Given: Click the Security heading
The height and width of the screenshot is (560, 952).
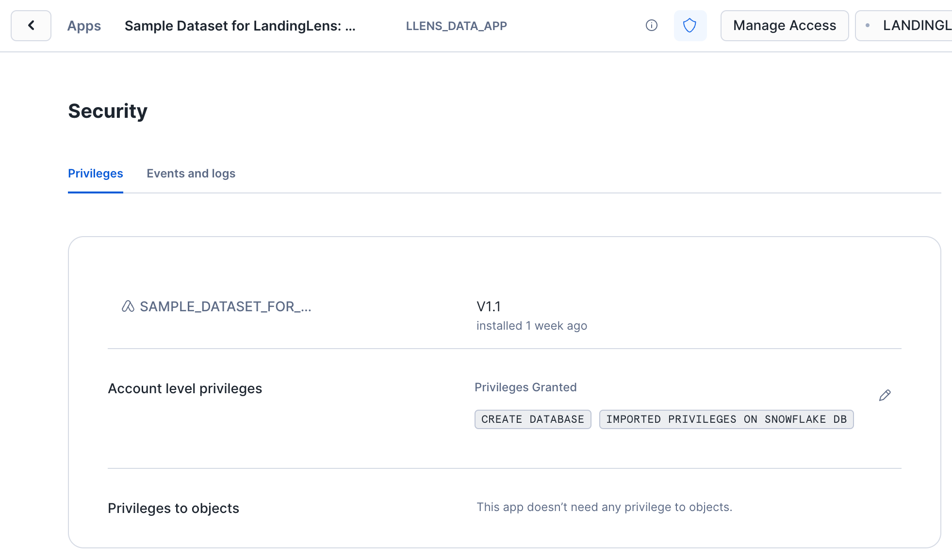Looking at the screenshot, I should coord(108,111).
